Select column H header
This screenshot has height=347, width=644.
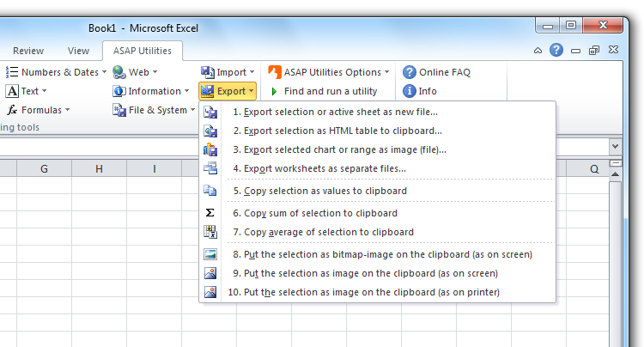coord(99,169)
